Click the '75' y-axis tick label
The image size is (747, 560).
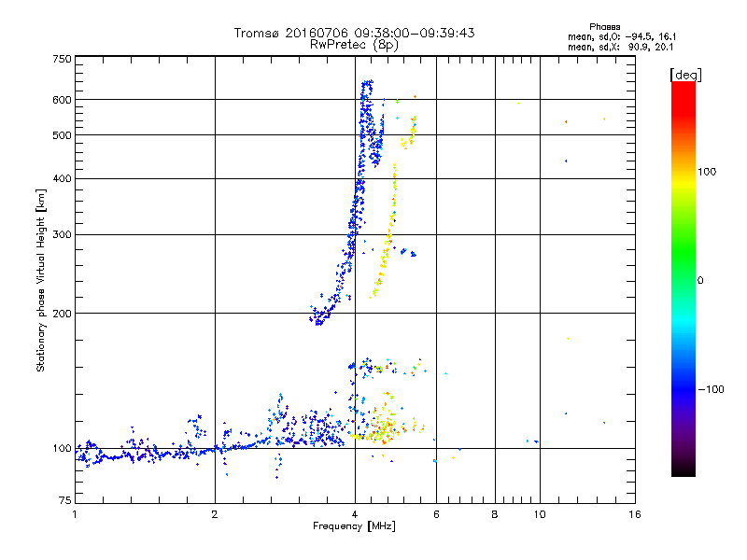65,500
